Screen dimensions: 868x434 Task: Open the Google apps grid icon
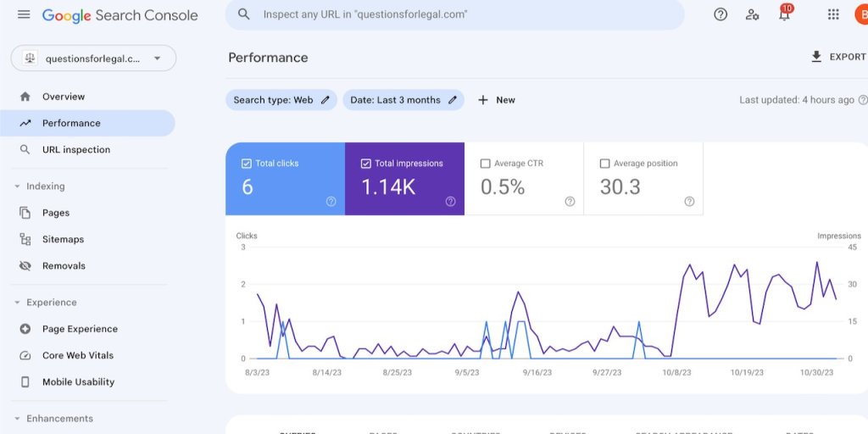click(833, 14)
